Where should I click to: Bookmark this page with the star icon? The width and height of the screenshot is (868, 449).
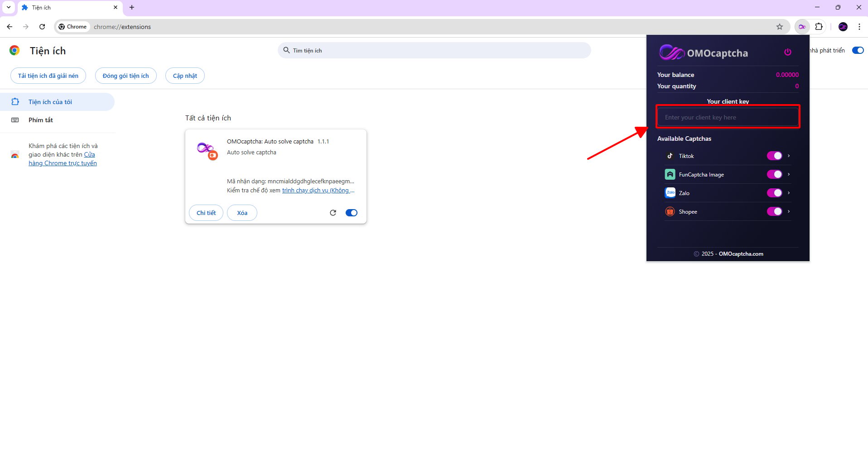[780, 27]
